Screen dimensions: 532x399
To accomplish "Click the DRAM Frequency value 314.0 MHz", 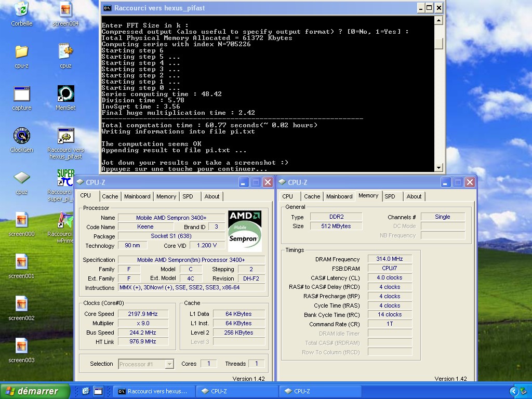I will [x=390, y=259].
